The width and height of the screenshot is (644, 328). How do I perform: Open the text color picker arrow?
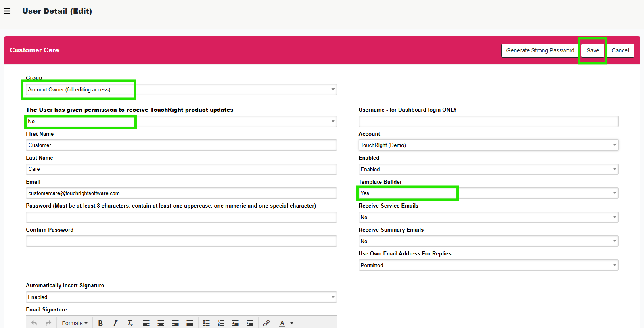tap(292, 323)
